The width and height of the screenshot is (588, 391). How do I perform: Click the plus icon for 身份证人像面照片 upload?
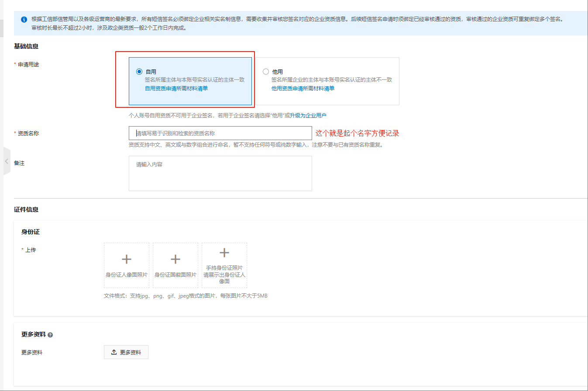[x=127, y=259]
